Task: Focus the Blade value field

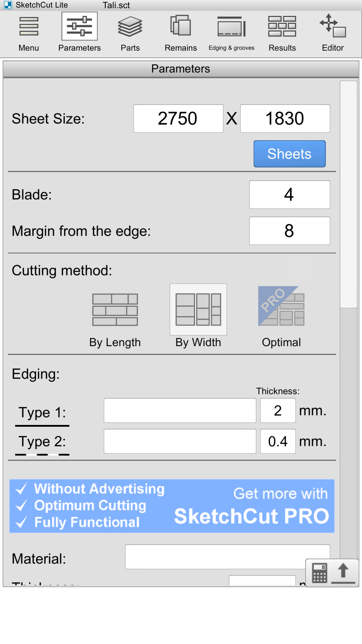Action: pos(289,195)
